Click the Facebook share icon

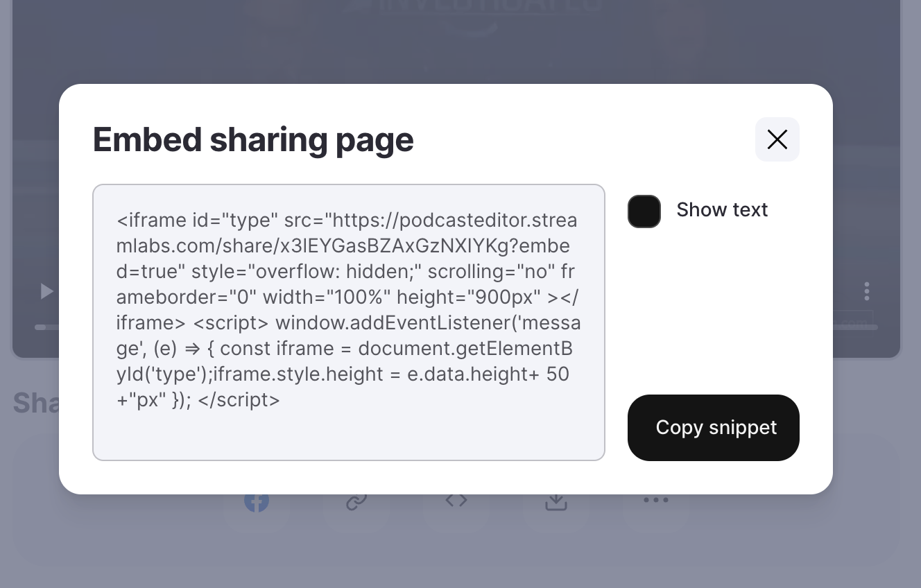pos(257,500)
